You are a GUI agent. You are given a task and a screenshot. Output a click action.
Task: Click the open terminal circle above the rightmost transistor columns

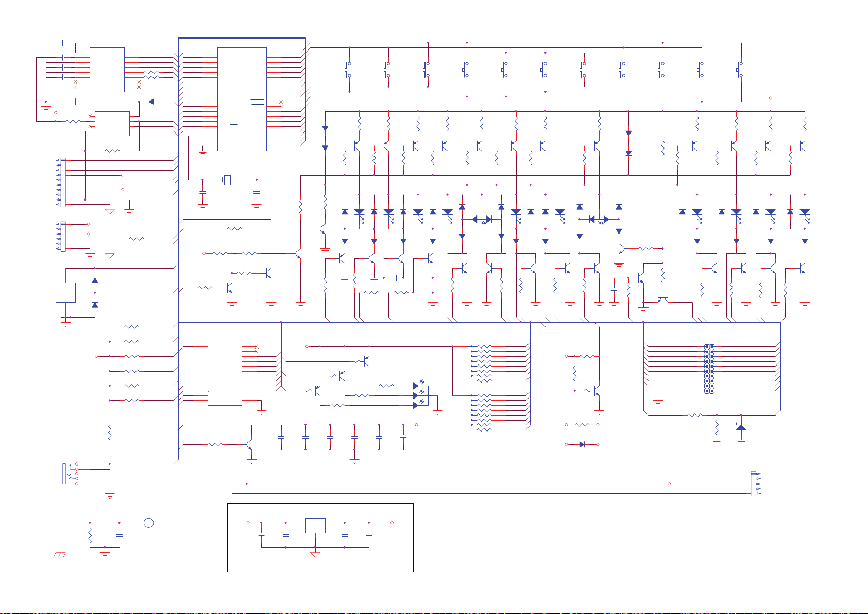(771, 97)
